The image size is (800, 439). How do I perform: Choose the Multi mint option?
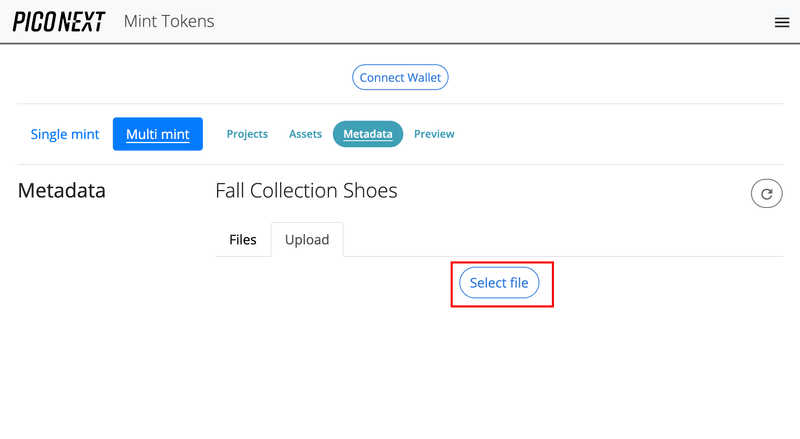[x=158, y=134]
